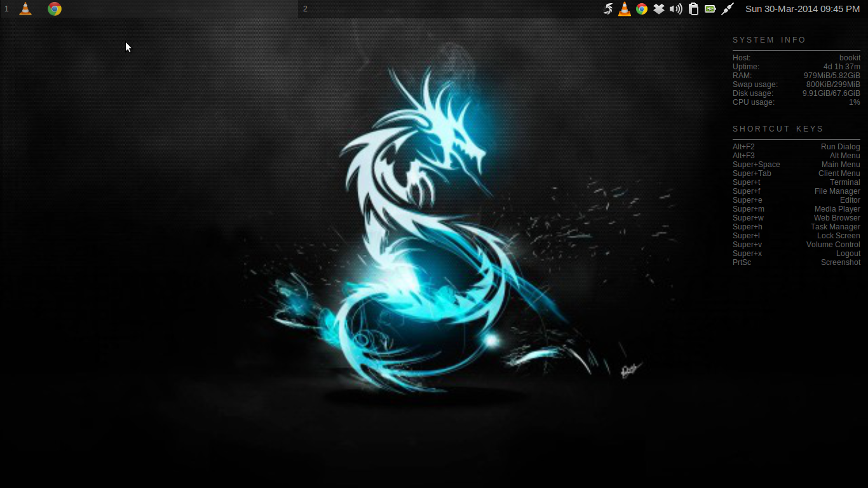Switch to workspace 2
868x488 pixels.
[305, 9]
